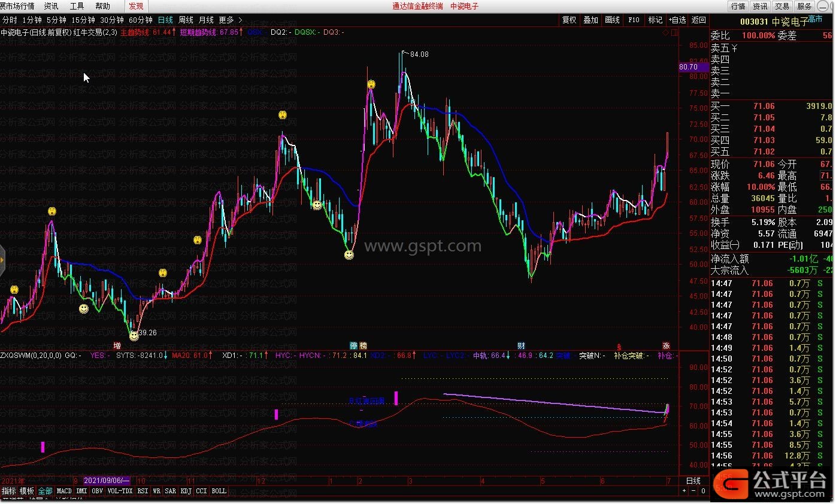Open the 交易 trading button
The width and height of the screenshot is (836, 504).
pos(782,6)
